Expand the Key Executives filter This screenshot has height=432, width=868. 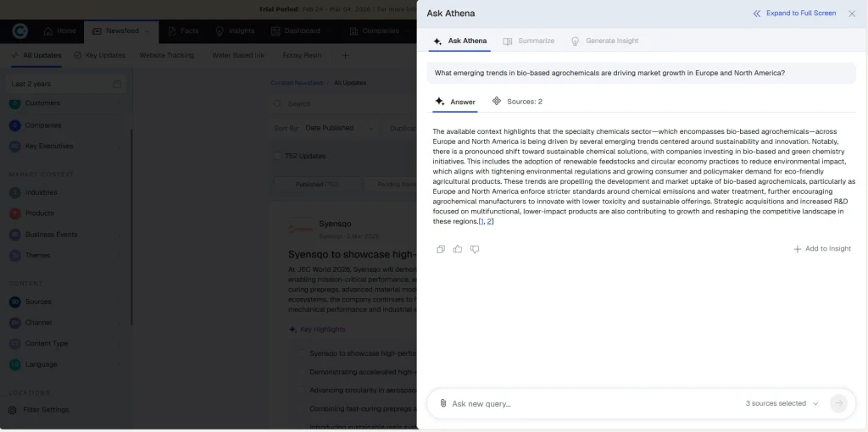tap(65, 146)
